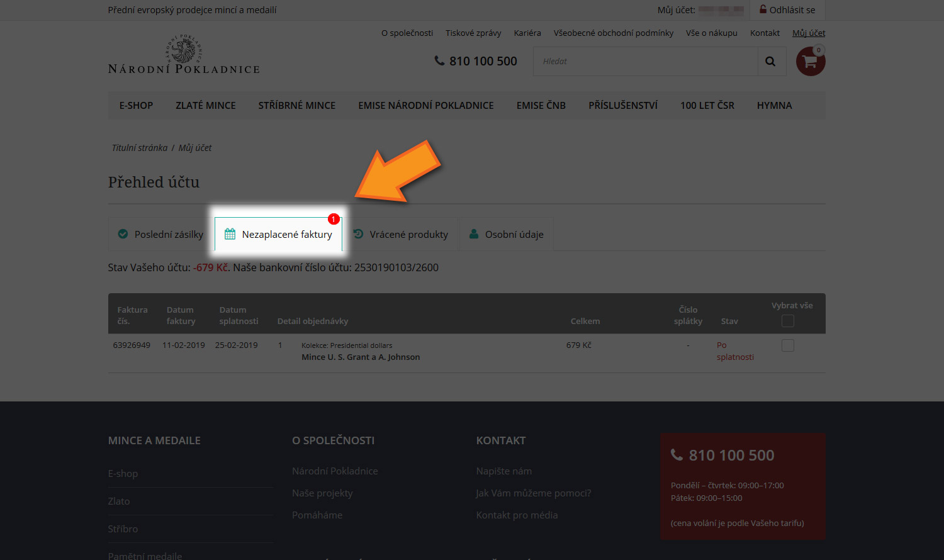
Task: Open Jak Vám můžeme pomoci? link
Action: coord(534,493)
